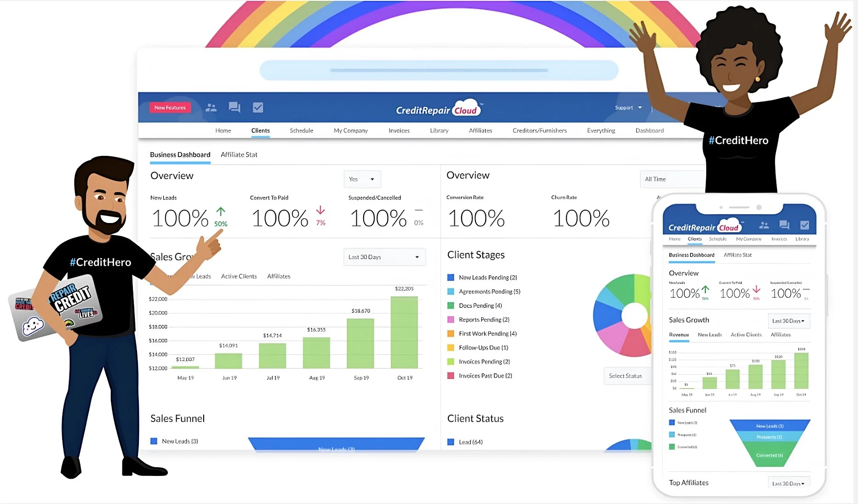The image size is (858, 504).
Task: Select the Affiliates chart tab
Action: [279, 276]
